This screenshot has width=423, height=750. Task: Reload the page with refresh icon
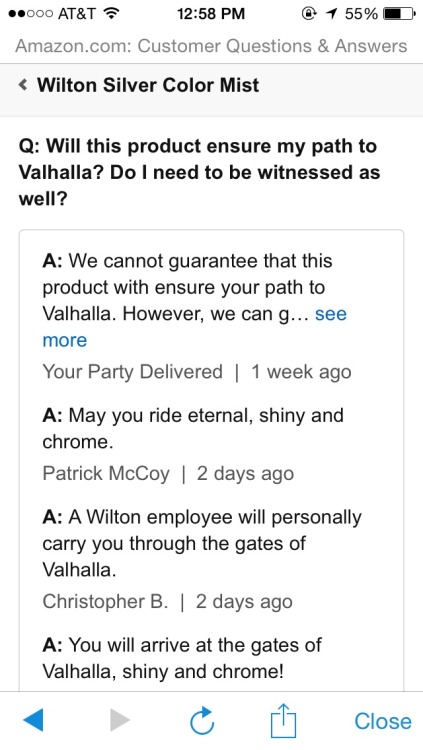[202, 720]
